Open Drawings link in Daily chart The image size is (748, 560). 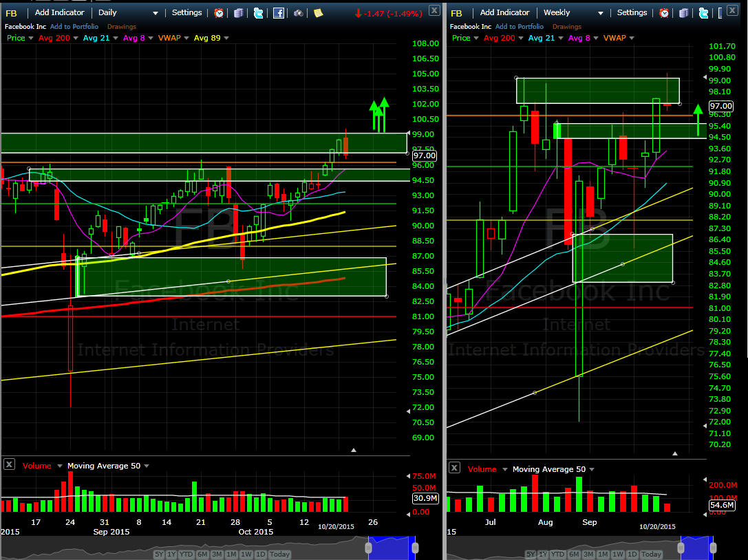tap(122, 27)
